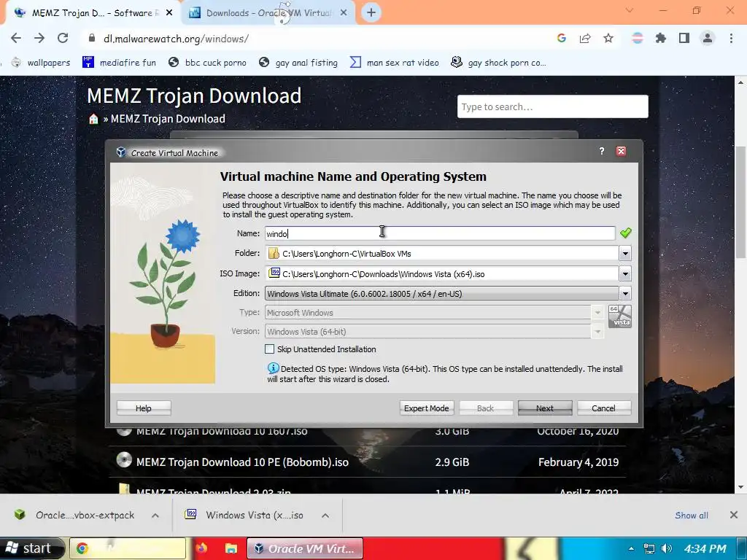The height and width of the screenshot is (560, 747).
Task: Enable Skip Unattended Installation checkbox
Action: 270,349
